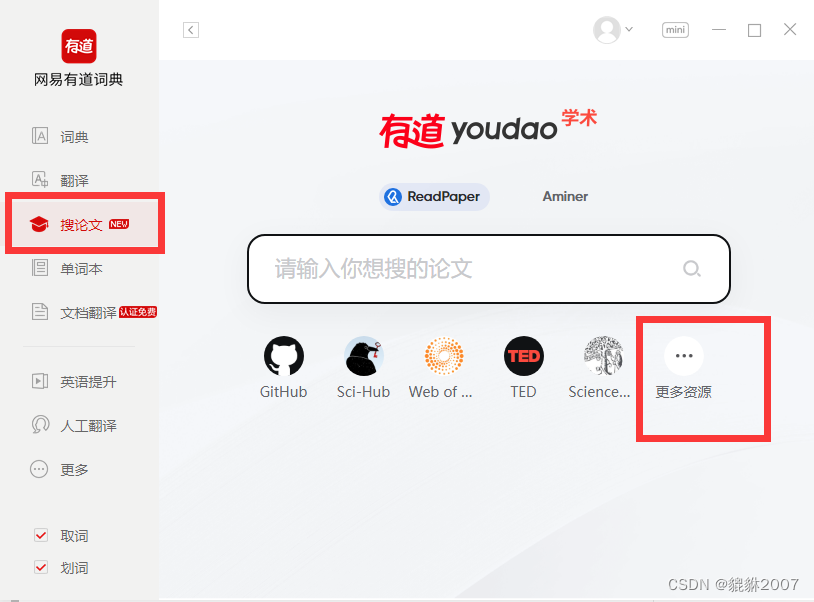Image resolution: width=814 pixels, height=602 pixels.
Task: Open the Web of Science icon
Action: pyautogui.click(x=443, y=356)
